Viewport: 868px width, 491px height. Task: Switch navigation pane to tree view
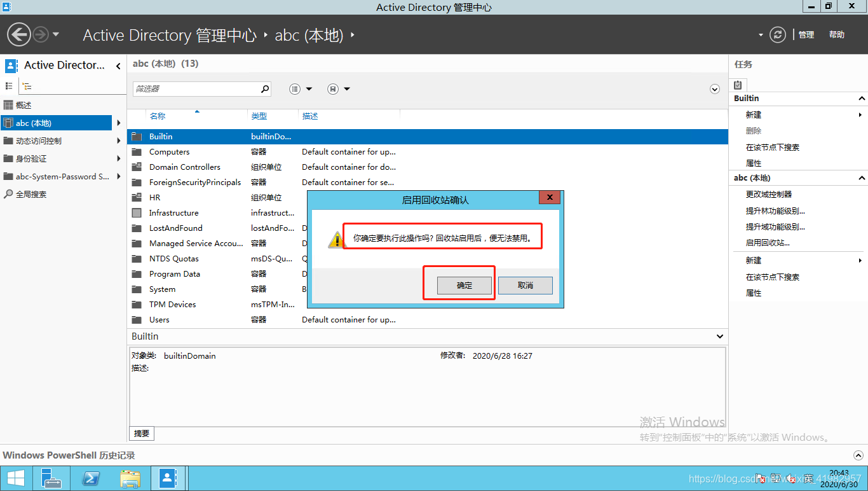pos(27,86)
